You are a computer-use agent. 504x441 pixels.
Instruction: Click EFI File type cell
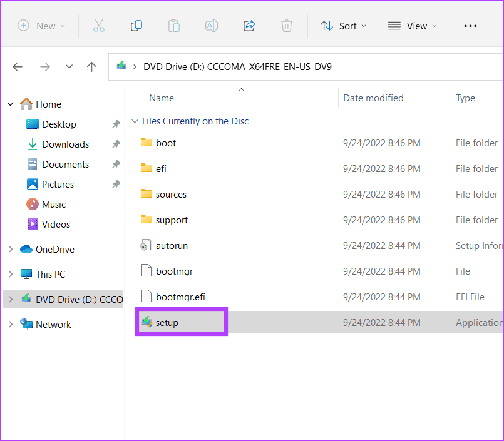[470, 297]
